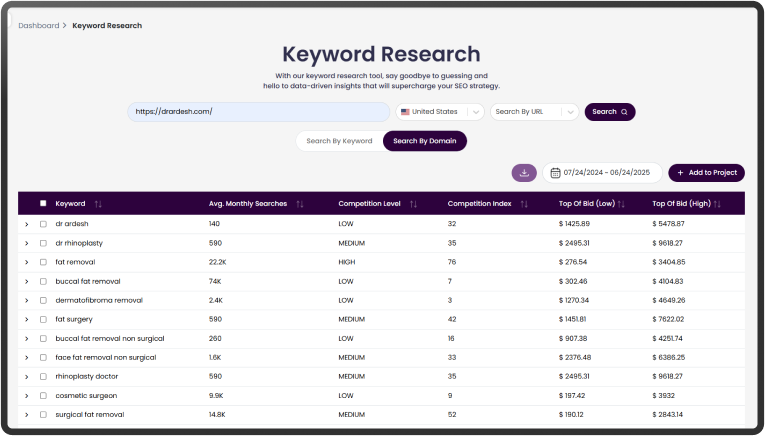The height and width of the screenshot is (436, 765).
Task: Check the box for surgical fat removal
Action: tap(43, 415)
